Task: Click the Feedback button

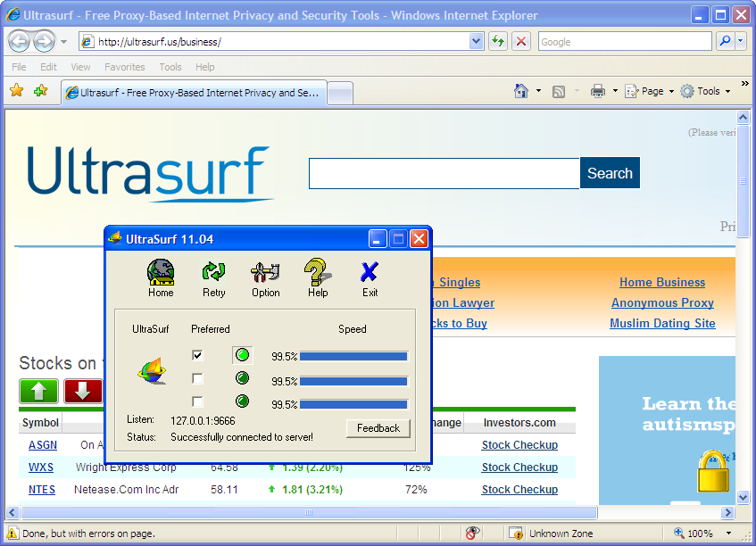Action: click(378, 428)
